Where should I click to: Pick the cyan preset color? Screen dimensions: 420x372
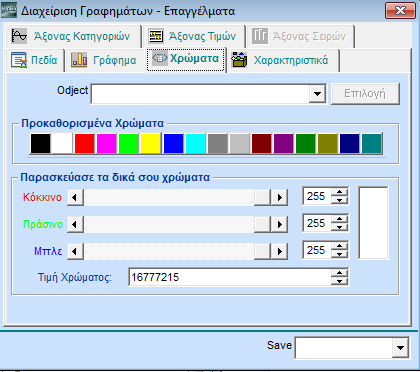coord(195,143)
